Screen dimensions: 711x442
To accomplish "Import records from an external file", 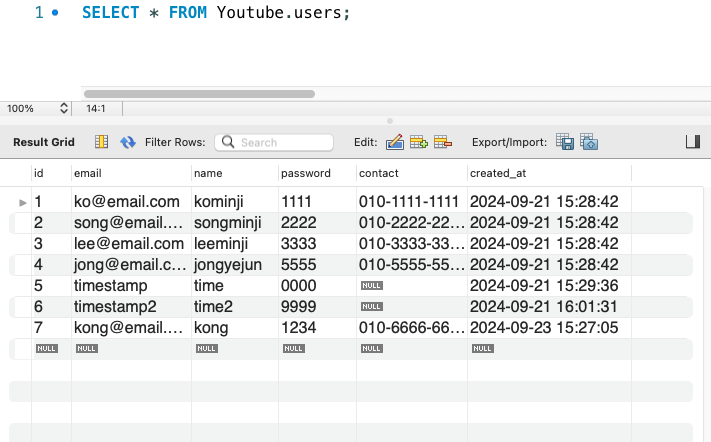I will (x=589, y=142).
